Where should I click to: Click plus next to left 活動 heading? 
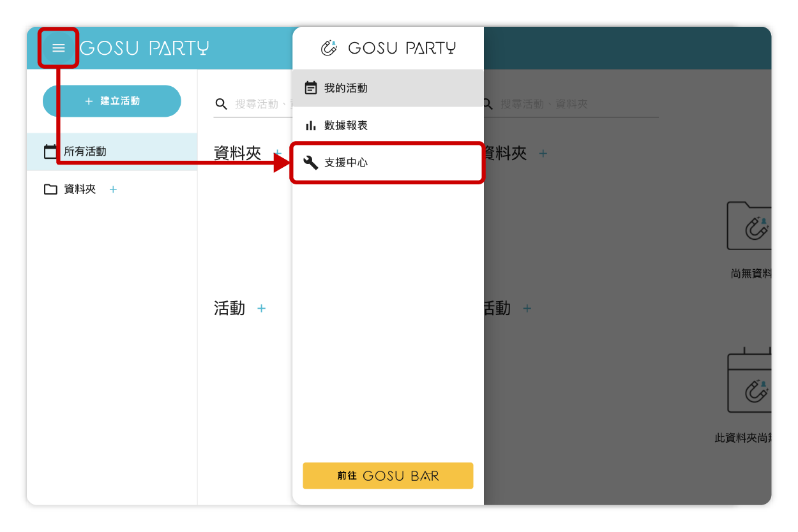[x=261, y=309]
